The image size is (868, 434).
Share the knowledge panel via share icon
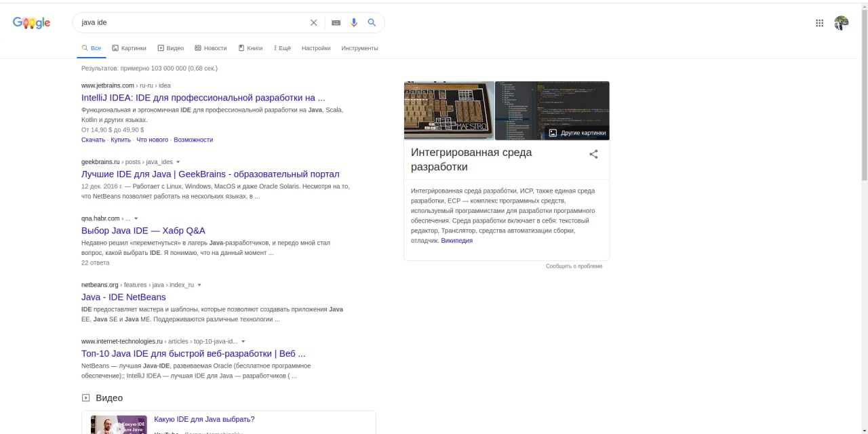(593, 154)
